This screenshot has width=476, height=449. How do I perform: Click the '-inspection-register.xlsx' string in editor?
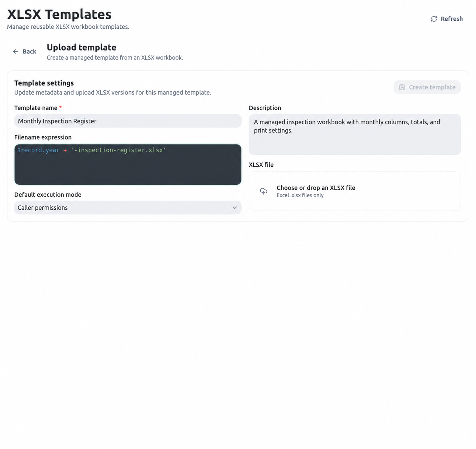click(118, 150)
